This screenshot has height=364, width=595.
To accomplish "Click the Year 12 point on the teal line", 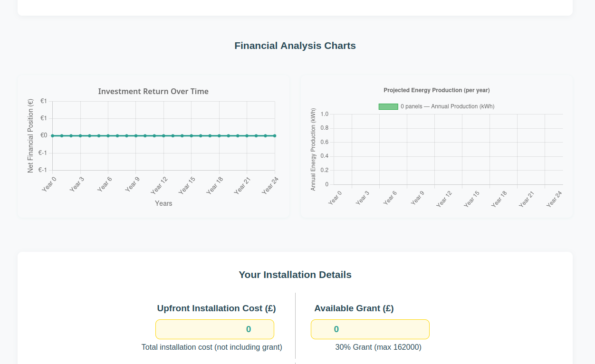I will click(163, 135).
